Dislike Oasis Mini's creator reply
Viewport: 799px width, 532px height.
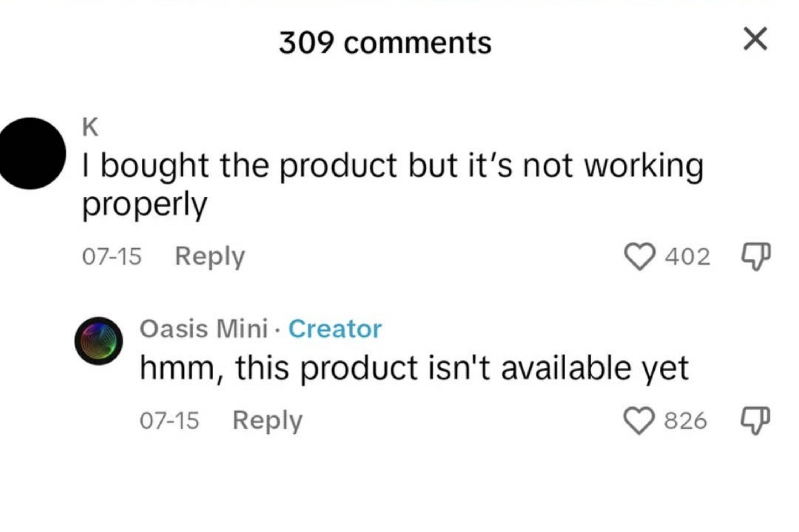(x=755, y=421)
